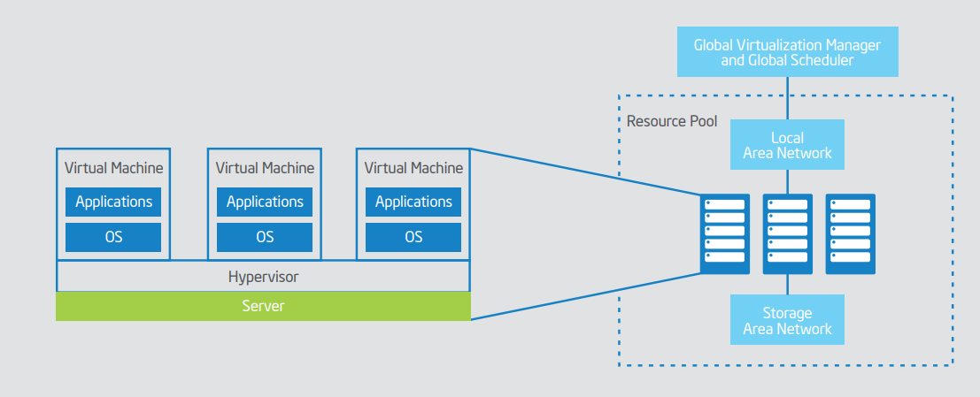Viewport: 980px width, 397px height.
Task: Select the Local Area Network box
Action: [x=788, y=145]
